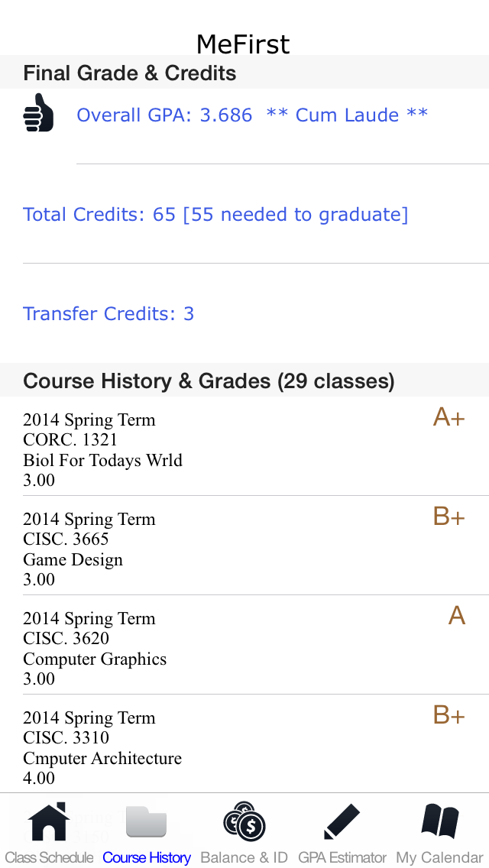This screenshot has height=868, width=489.
Task: Open the Class Schedule home icon
Action: [49, 822]
